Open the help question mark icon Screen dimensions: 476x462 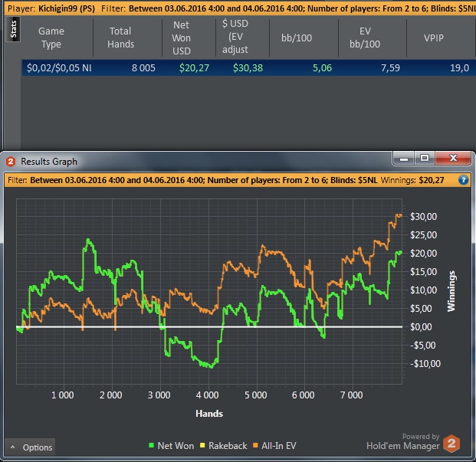coord(463,180)
